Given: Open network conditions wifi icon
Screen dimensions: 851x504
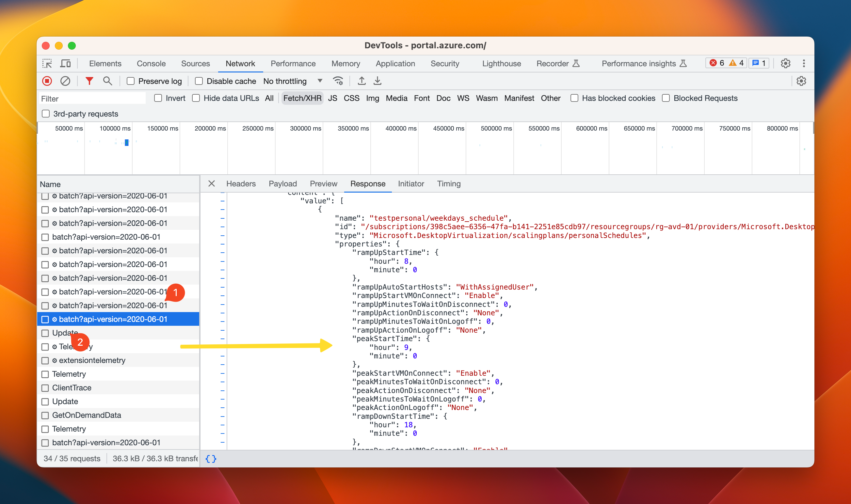Looking at the screenshot, I should click(x=338, y=81).
